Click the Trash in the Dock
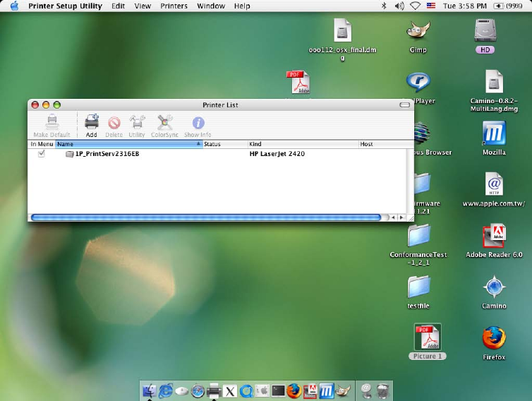532x401 pixels. pyautogui.click(x=382, y=391)
